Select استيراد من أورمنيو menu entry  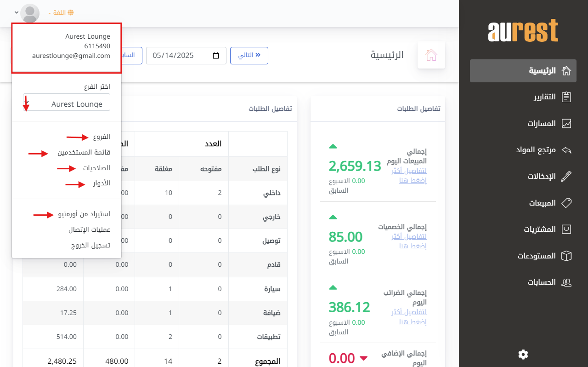84,214
